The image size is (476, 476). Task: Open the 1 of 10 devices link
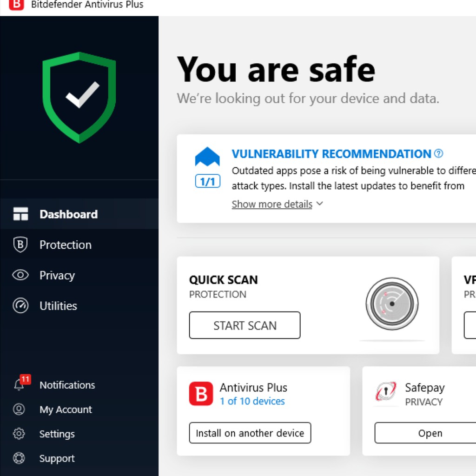(x=252, y=401)
